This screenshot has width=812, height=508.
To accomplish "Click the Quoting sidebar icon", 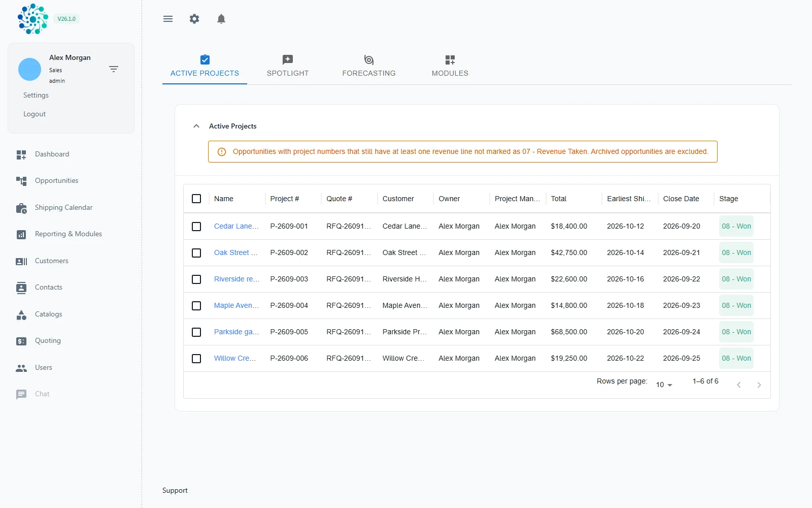I will (21, 341).
